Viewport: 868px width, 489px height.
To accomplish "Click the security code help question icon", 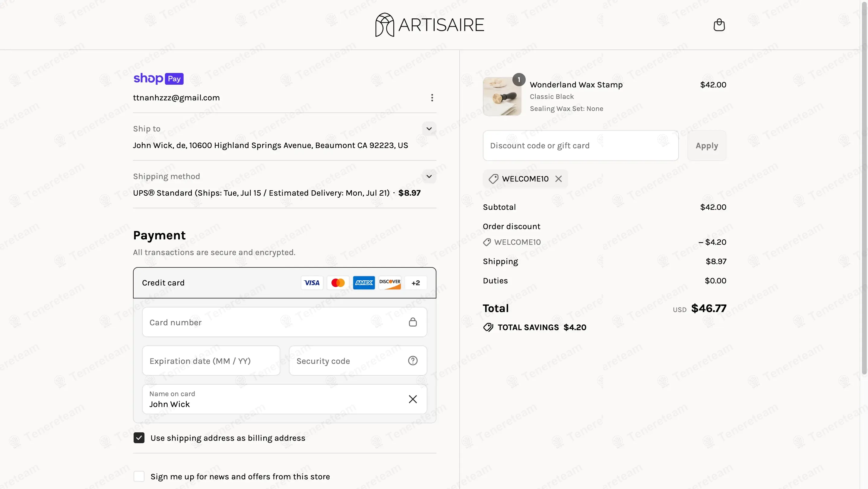I will [413, 361].
